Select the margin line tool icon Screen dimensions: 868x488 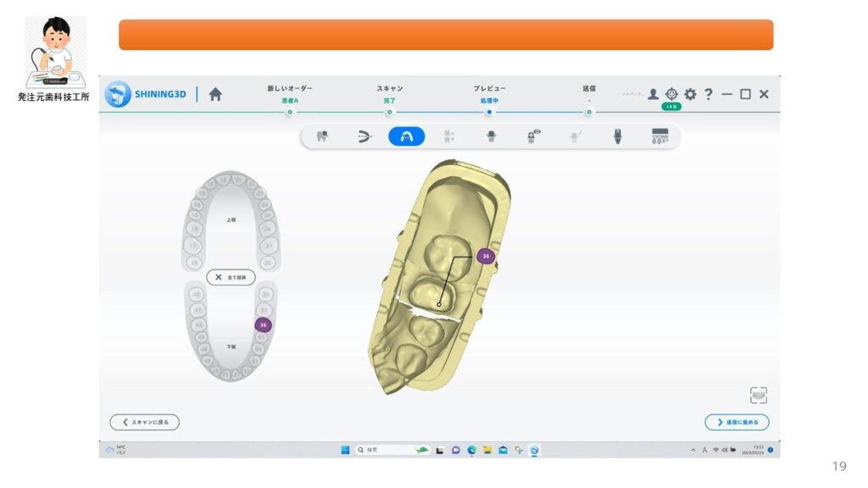364,136
